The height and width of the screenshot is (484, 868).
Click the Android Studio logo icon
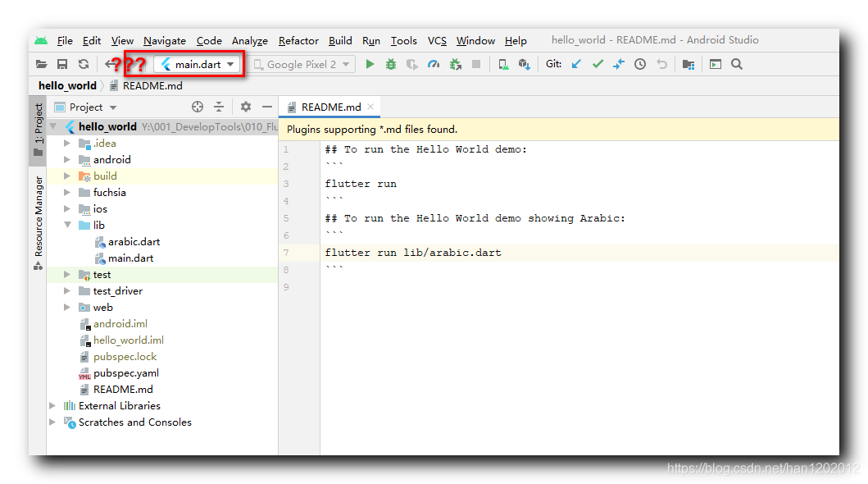tap(41, 40)
